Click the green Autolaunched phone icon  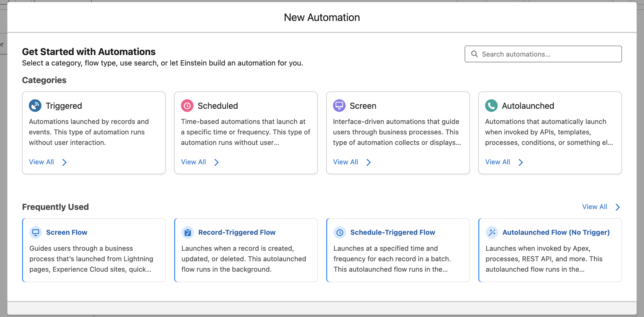(x=491, y=106)
